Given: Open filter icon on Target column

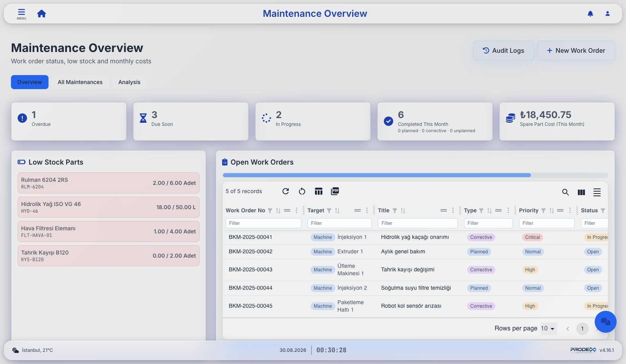Looking at the screenshot, I should 329,211.
